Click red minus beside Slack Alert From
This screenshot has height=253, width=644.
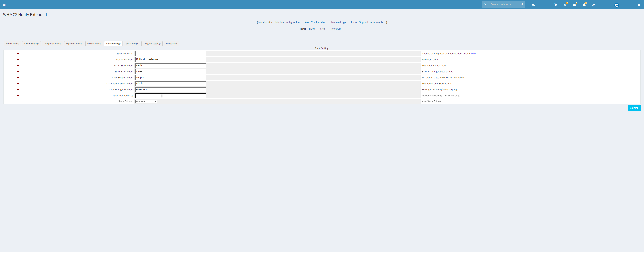18,59
